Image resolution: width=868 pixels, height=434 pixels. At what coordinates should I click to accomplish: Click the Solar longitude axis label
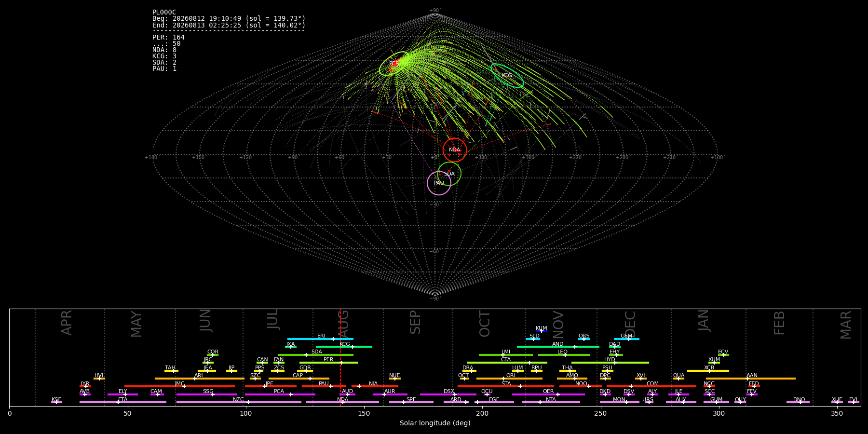tap(435, 423)
